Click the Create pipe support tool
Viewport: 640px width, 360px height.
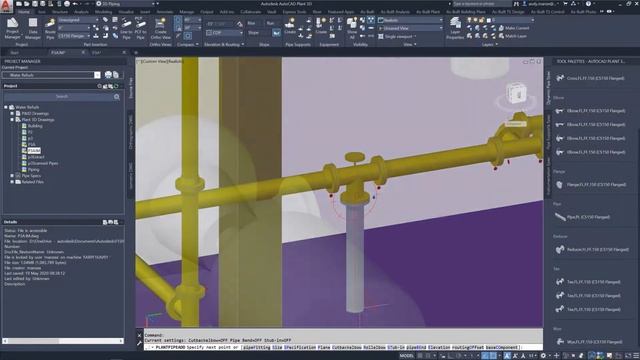click(x=290, y=26)
